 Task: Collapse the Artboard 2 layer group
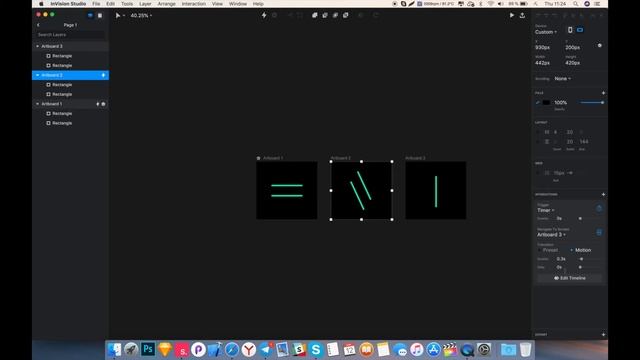[x=38, y=75]
